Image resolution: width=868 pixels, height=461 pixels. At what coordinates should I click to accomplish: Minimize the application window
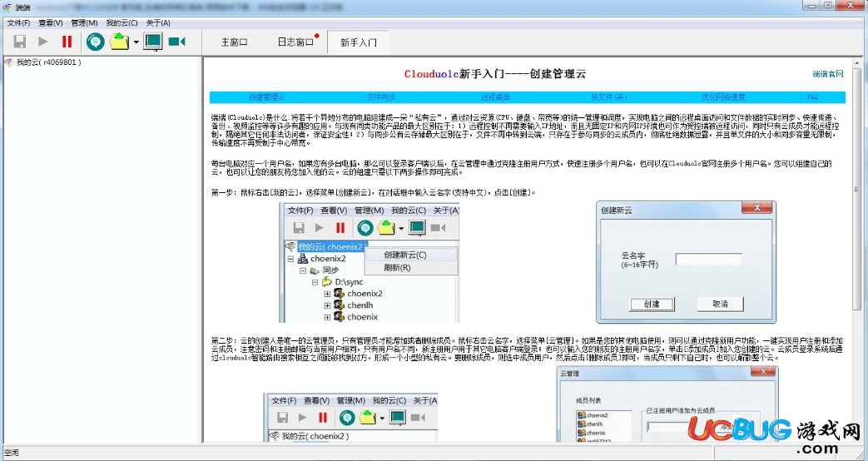[x=812, y=5]
